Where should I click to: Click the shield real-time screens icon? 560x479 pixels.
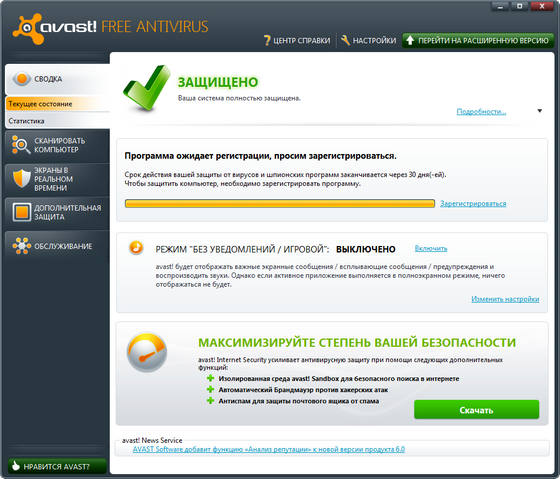(21, 178)
